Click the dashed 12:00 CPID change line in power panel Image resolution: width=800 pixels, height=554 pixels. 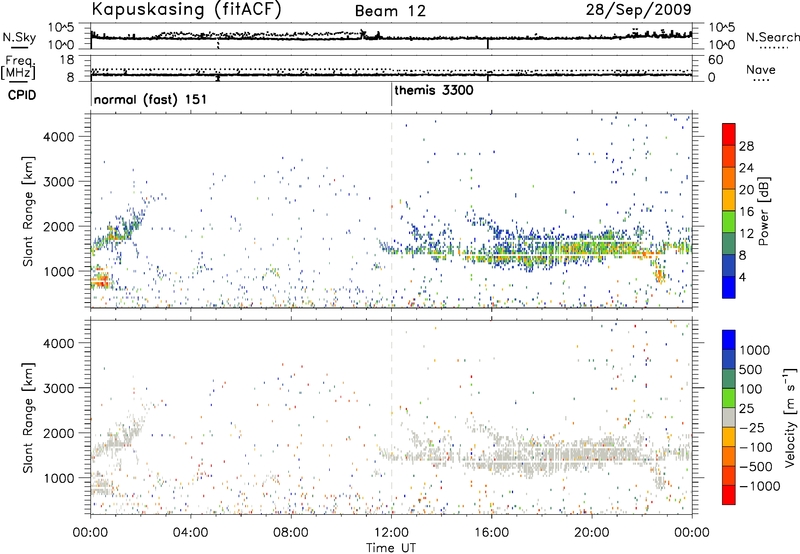tap(391, 211)
